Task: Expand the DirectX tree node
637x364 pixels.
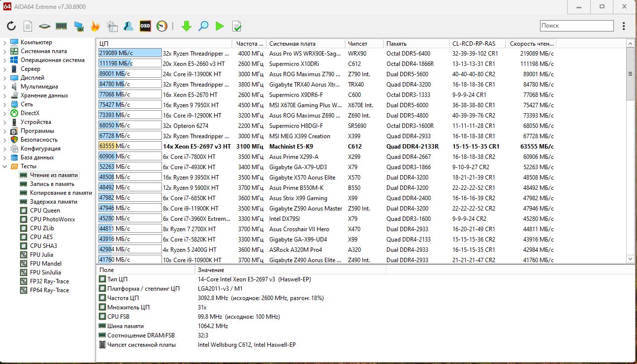Action: [5, 113]
